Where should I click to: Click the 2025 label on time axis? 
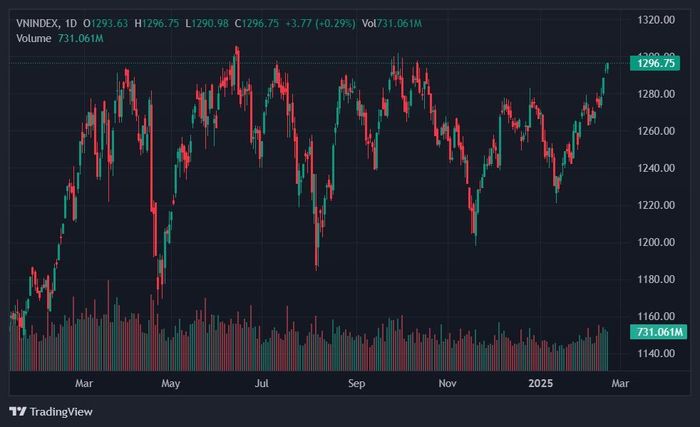tap(541, 383)
